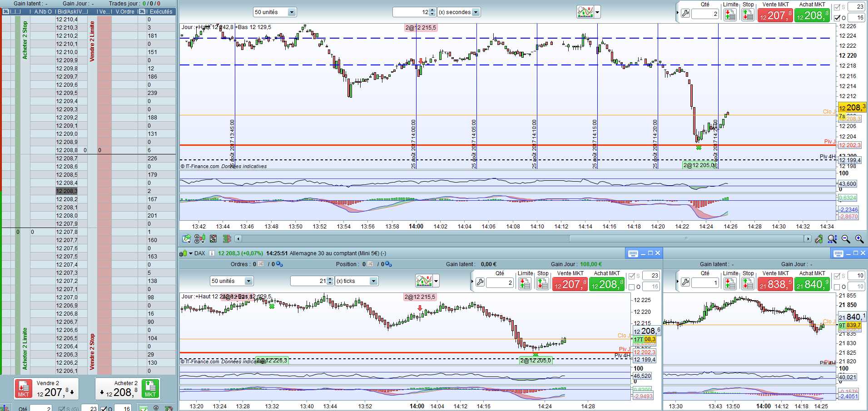
Task: Open the top chart's Limite order icon
Action: (730, 15)
